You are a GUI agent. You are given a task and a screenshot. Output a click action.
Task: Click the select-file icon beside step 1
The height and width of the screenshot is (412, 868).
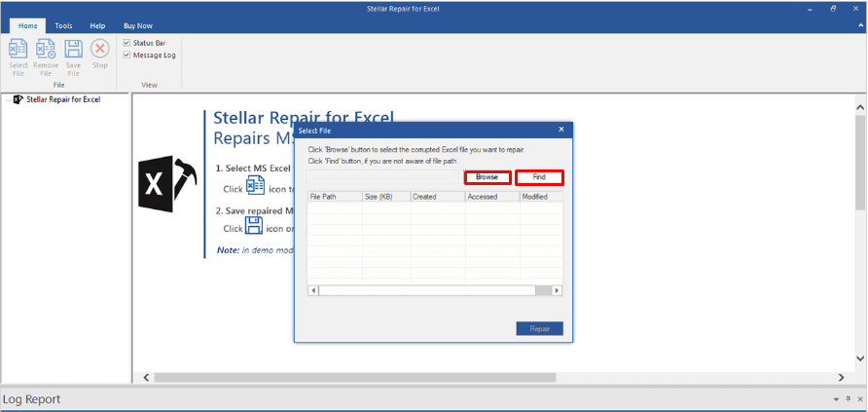tap(255, 185)
